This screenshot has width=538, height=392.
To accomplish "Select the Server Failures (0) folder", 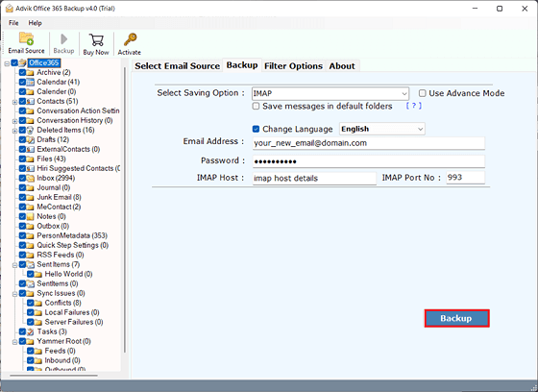I will [74, 322].
